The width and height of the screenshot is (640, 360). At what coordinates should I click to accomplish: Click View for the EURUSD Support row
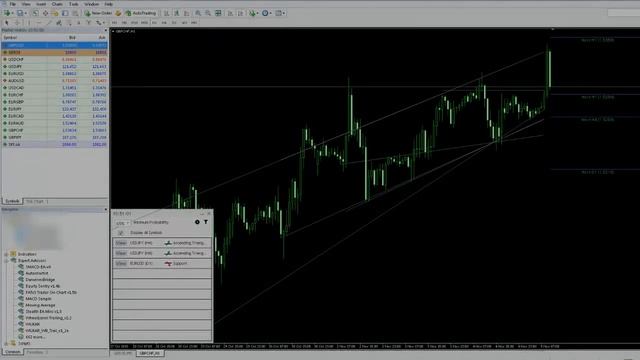tap(120, 264)
